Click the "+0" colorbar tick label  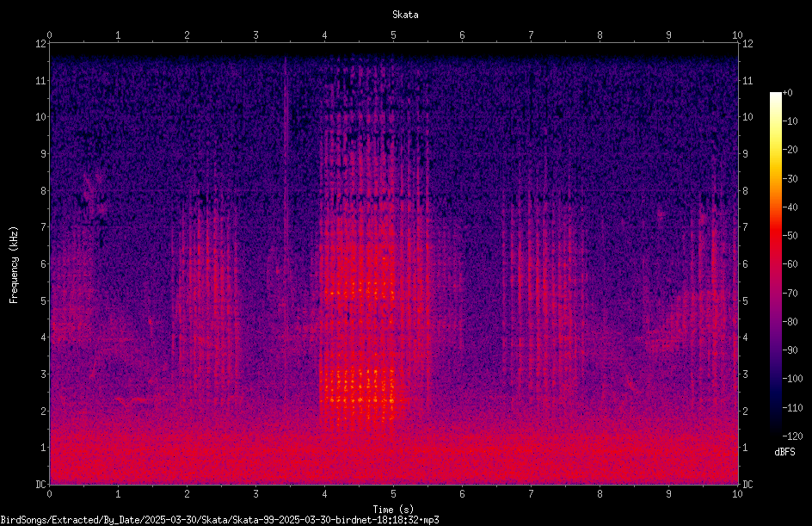click(x=787, y=93)
